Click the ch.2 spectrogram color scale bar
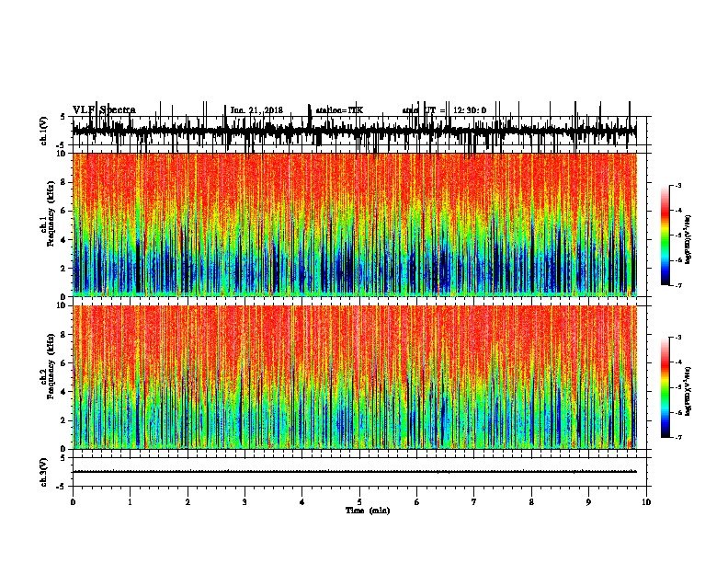728x563 pixels. (x=665, y=387)
